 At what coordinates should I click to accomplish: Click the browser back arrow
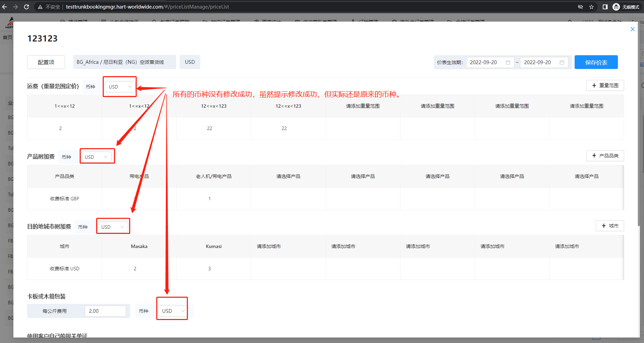pyautogui.click(x=4, y=7)
